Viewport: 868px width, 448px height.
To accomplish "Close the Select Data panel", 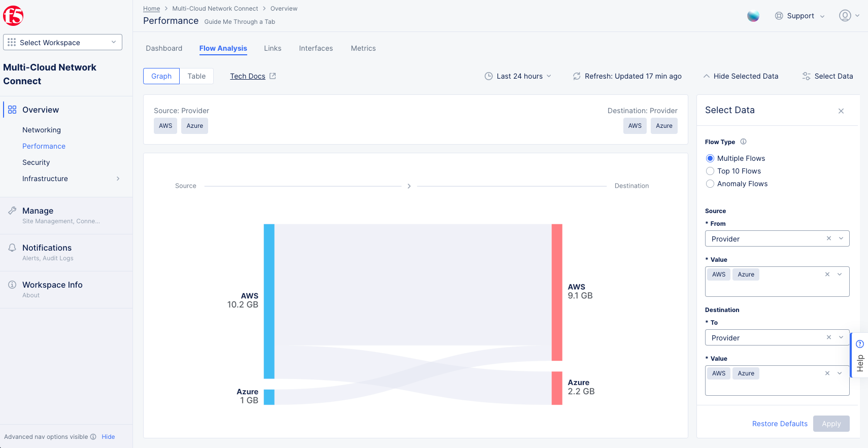I will [841, 111].
